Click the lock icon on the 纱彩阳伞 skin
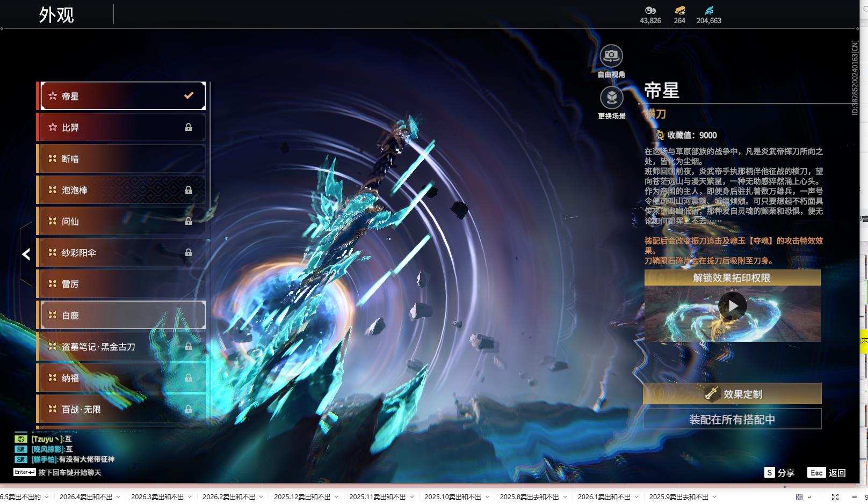The height and width of the screenshot is (504, 868). 189,252
